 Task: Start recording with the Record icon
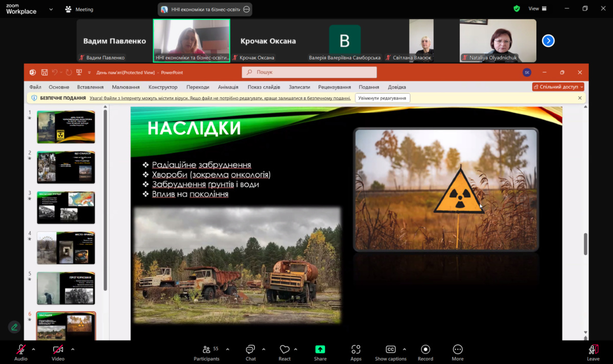pos(425,350)
